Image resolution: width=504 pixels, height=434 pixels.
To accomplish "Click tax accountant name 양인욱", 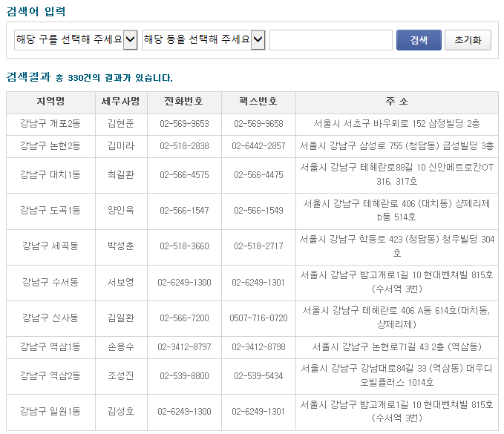I will coord(121,211).
